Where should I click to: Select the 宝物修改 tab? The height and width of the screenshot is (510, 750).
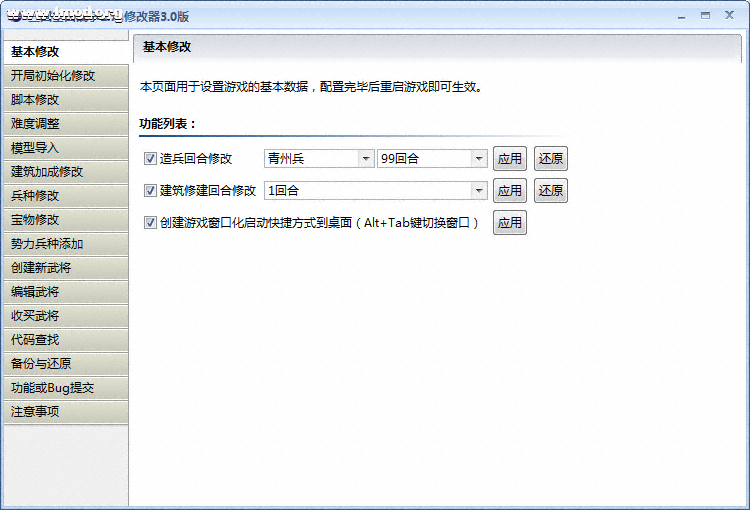point(65,220)
